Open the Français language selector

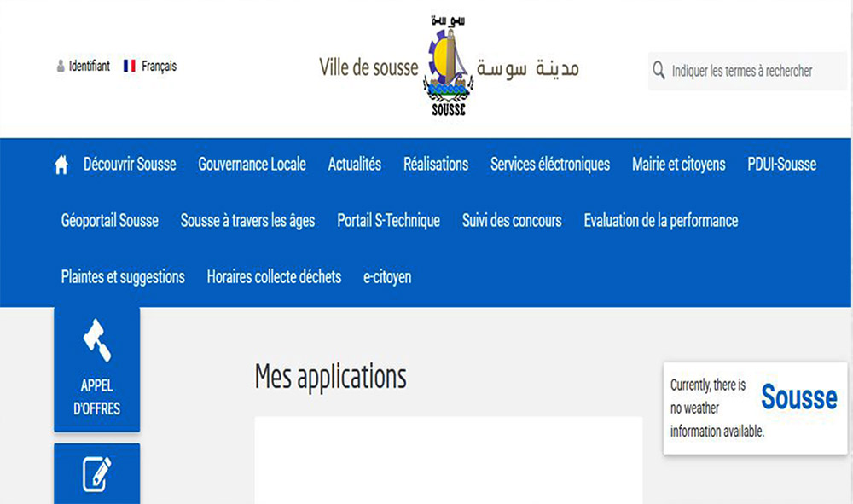159,66
